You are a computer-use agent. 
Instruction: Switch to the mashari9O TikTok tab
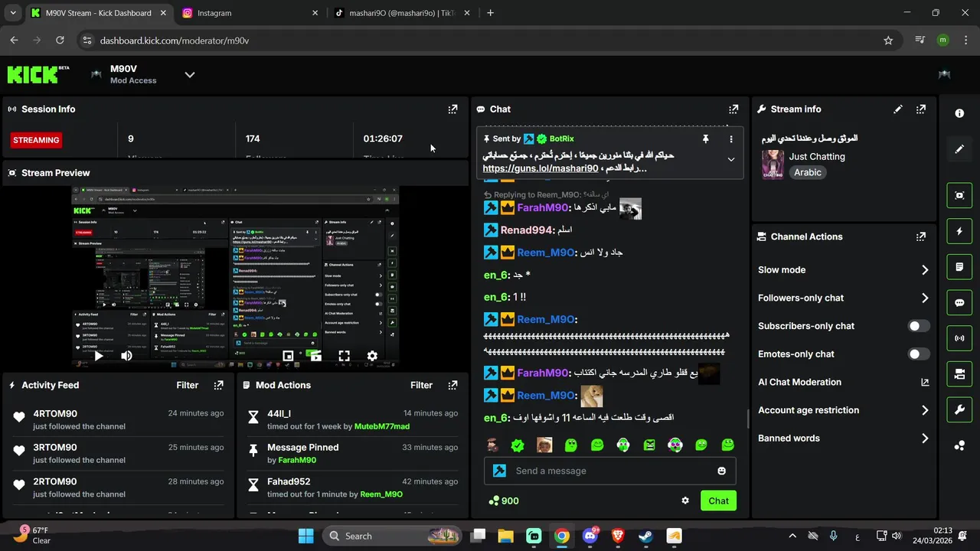coord(403,13)
